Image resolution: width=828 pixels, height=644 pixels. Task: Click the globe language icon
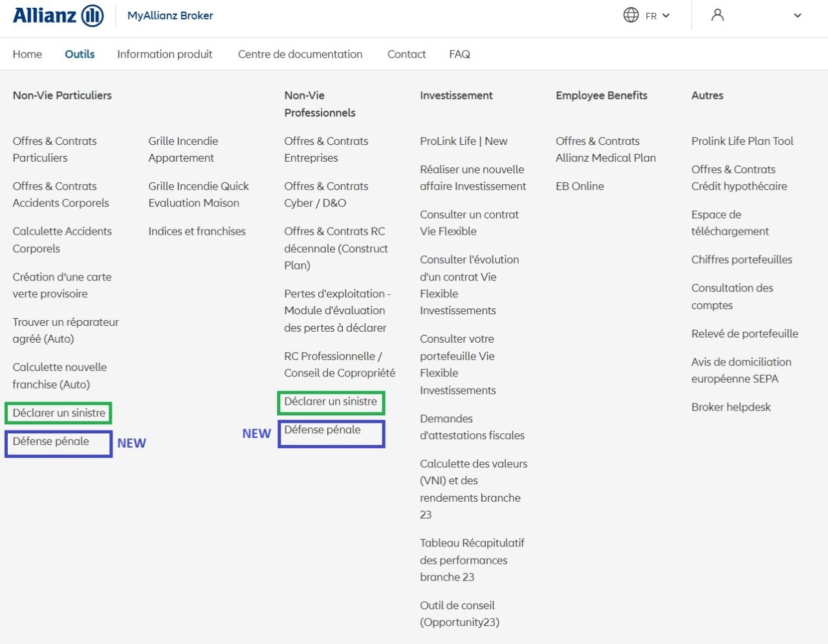631,15
